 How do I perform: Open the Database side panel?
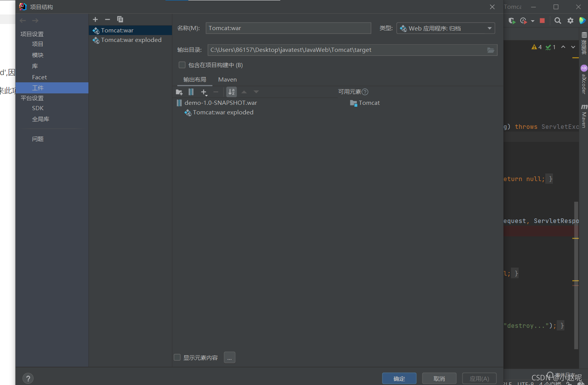pyautogui.click(x=584, y=43)
